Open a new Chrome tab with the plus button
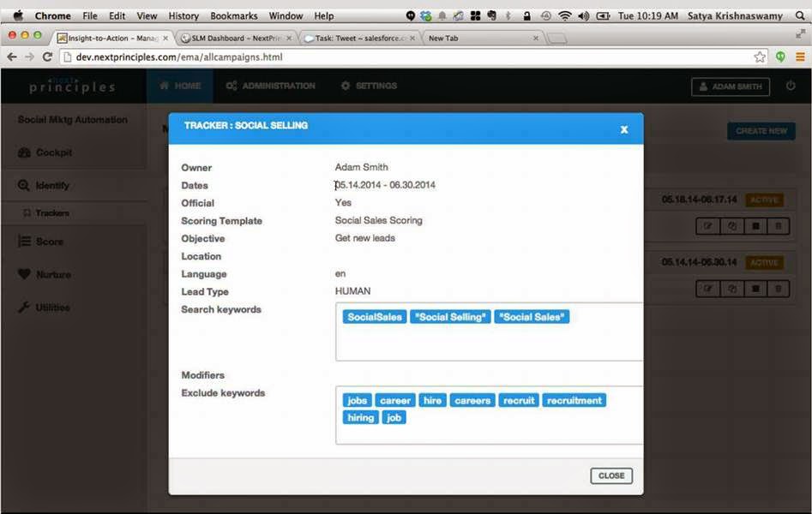The width and height of the screenshot is (812, 514). (x=556, y=39)
